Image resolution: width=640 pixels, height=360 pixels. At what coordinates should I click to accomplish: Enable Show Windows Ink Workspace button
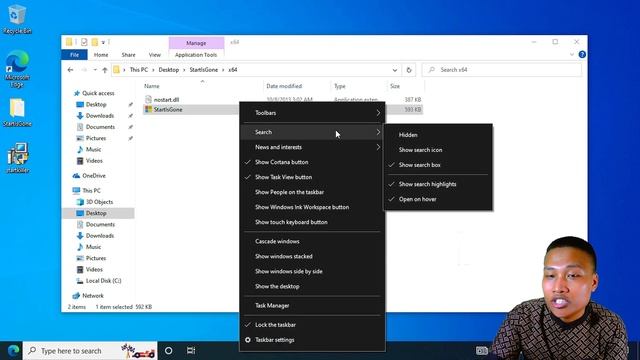click(312, 207)
